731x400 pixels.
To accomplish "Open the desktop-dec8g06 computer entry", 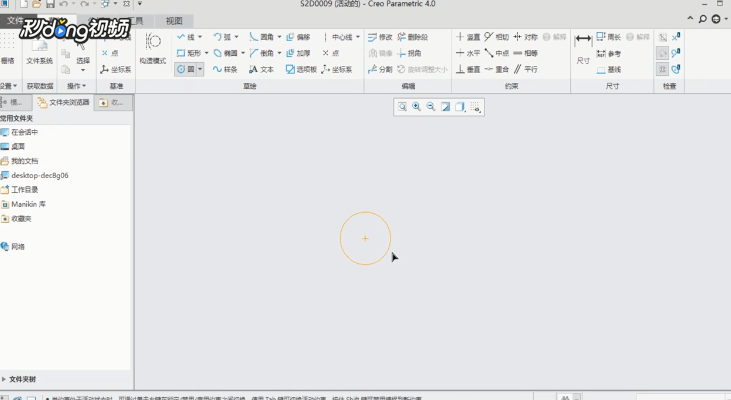I will [x=34, y=175].
